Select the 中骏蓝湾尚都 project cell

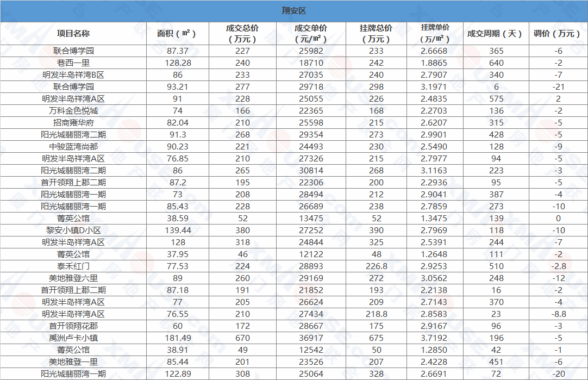coord(73,146)
